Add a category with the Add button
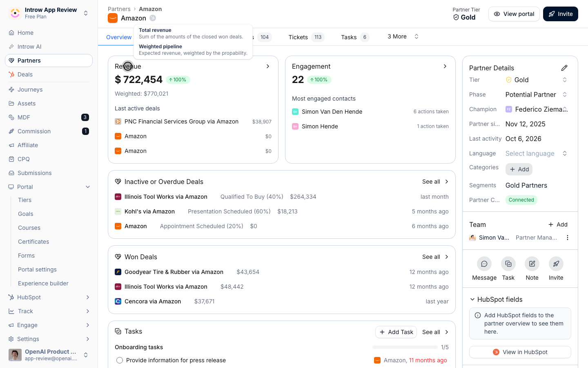The image size is (588, 368). [519, 169]
